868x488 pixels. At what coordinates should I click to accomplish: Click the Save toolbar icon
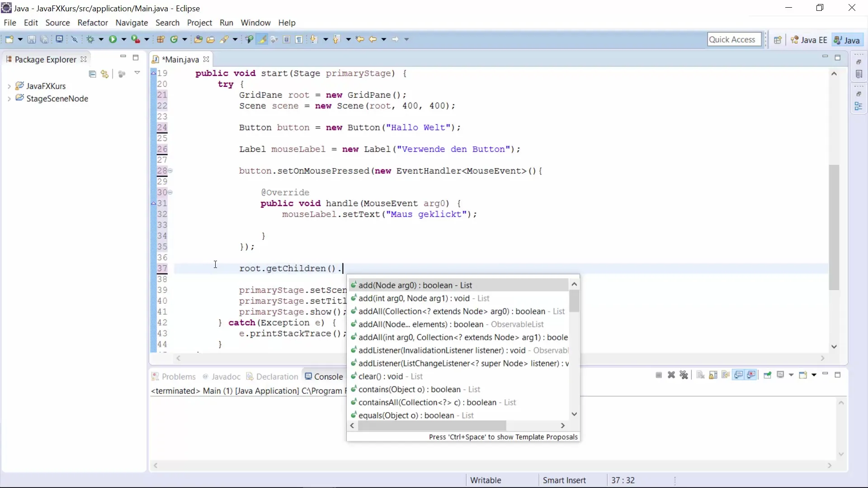tap(32, 39)
